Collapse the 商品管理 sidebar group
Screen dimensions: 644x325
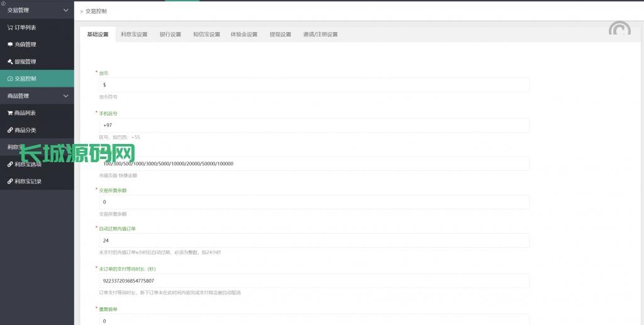coord(66,96)
